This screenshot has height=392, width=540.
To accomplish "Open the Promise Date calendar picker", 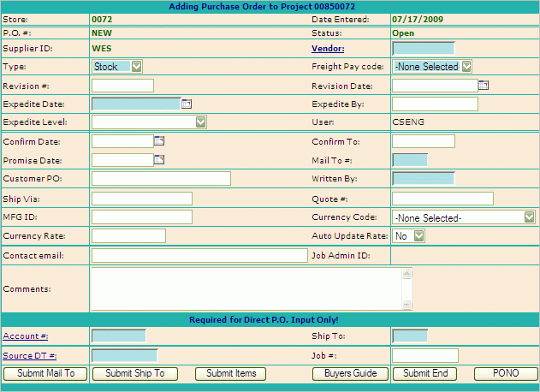I will 159,159.
